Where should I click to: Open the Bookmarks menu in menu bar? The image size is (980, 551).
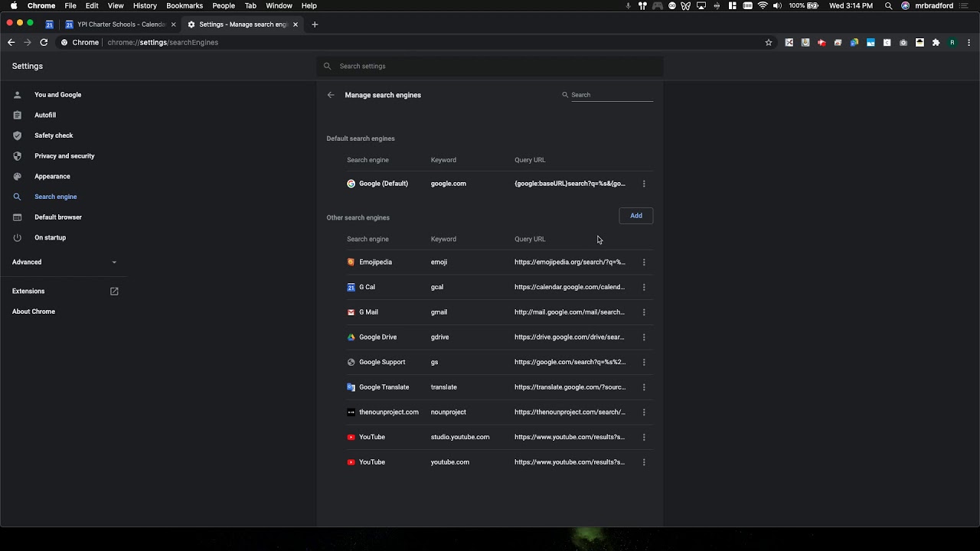(x=185, y=5)
